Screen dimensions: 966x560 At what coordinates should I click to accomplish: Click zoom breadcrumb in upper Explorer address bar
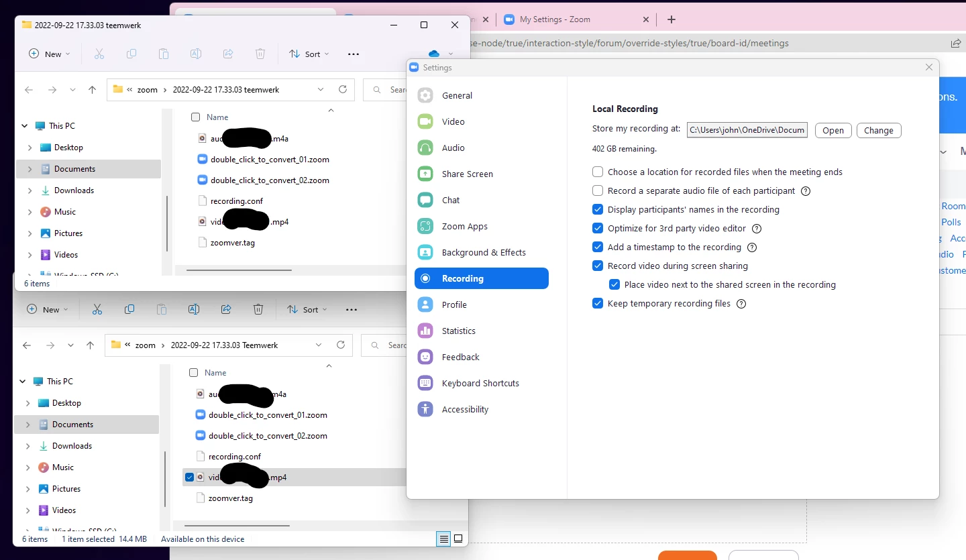148,89
